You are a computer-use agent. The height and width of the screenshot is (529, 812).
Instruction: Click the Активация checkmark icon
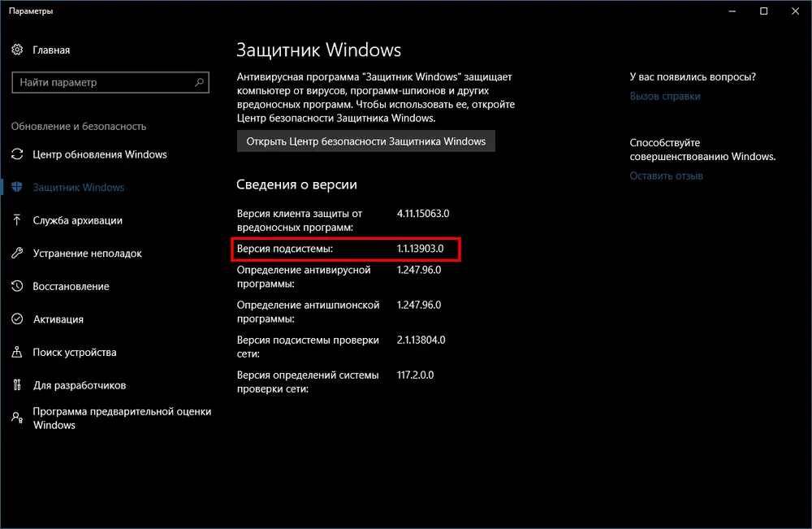click(x=18, y=319)
